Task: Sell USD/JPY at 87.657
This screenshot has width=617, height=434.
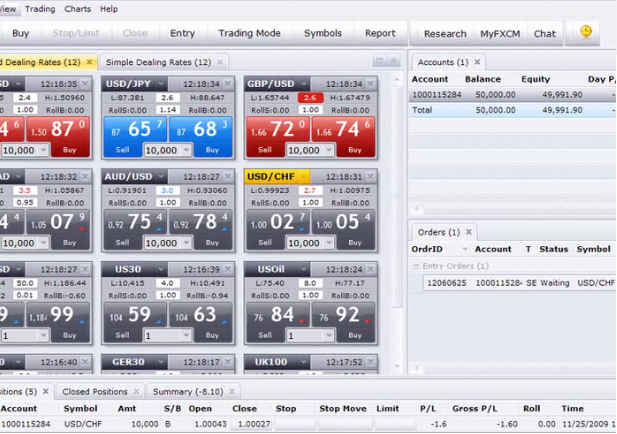Action: [134, 137]
